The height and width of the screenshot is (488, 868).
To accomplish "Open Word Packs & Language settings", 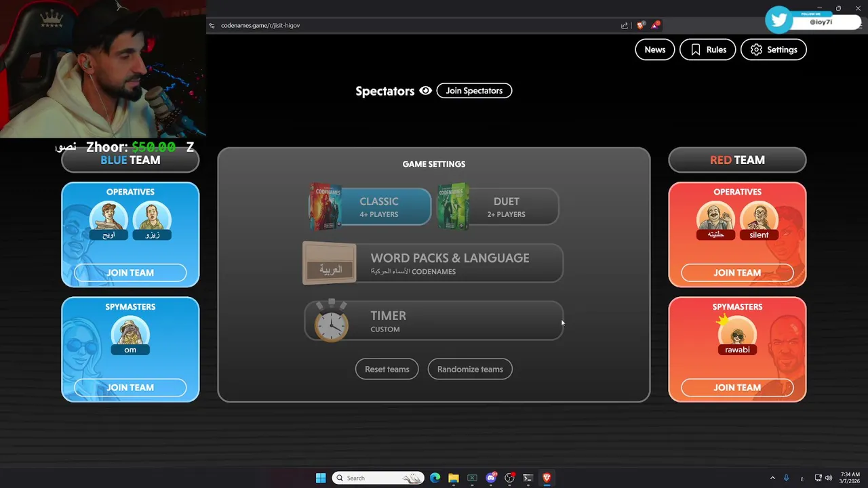I will pyautogui.click(x=433, y=263).
